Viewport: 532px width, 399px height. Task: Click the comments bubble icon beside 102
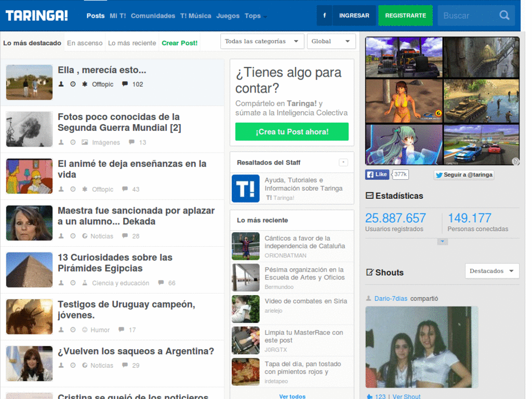(125, 84)
